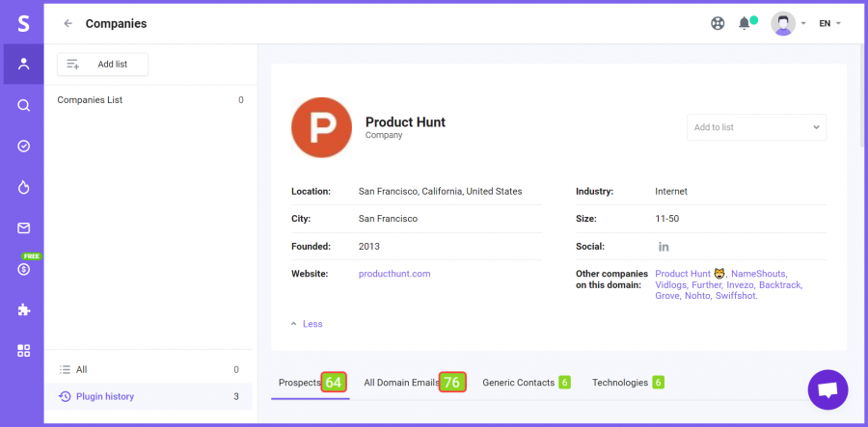Open the dollar deals icon marked FREE
The height and width of the screenshot is (427, 868).
[23, 269]
